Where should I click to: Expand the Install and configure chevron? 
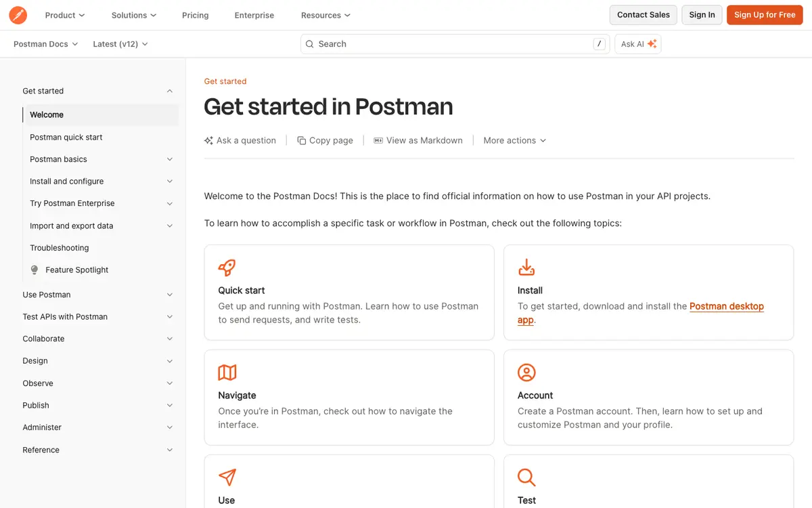point(170,181)
